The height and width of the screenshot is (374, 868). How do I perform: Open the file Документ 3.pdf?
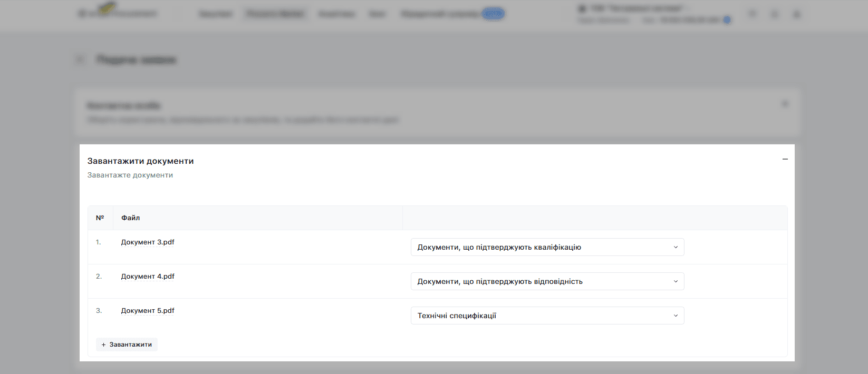point(148,242)
